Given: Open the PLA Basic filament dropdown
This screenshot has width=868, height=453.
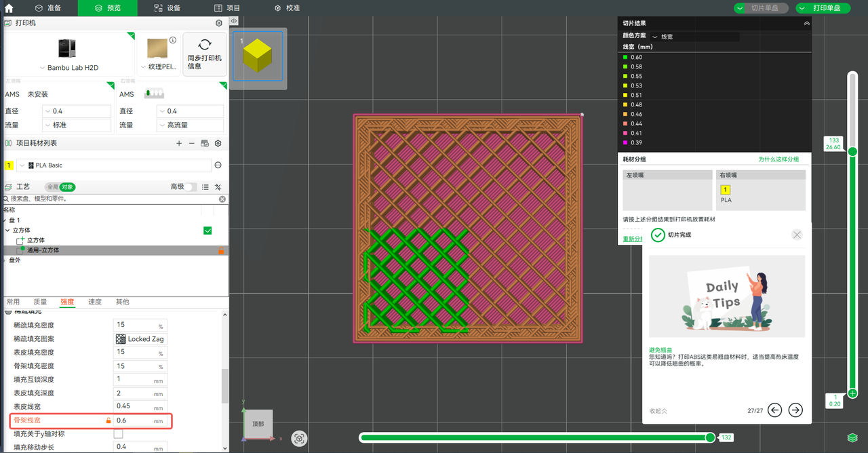Looking at the screenshot, I should [x=114, y=165].
